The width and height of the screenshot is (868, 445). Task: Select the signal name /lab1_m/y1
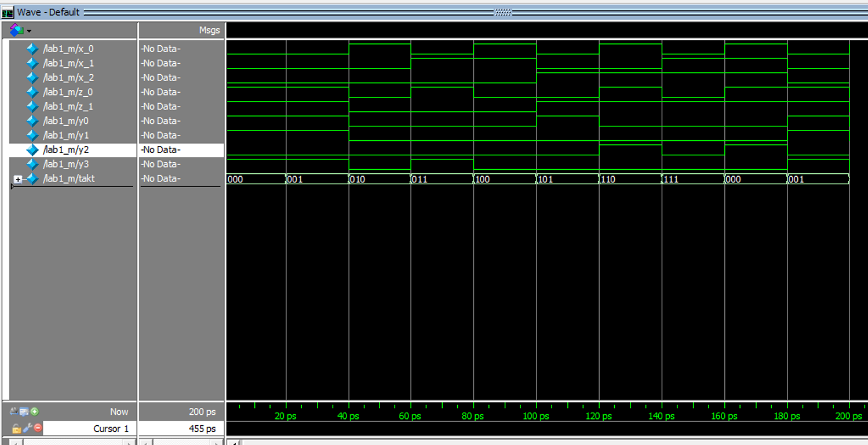click(x=65, y=135)
